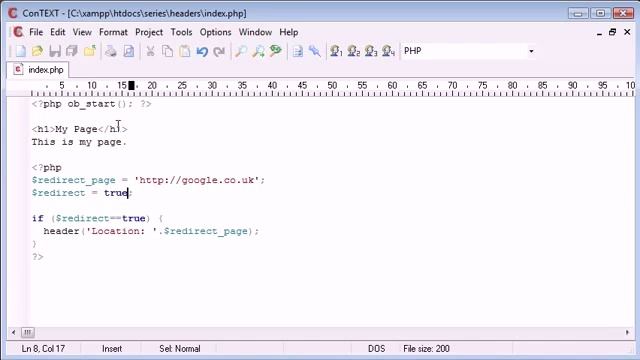Click the Close file folder icon
This screenshot has width=640, height=360.
[x=89, y=51]
